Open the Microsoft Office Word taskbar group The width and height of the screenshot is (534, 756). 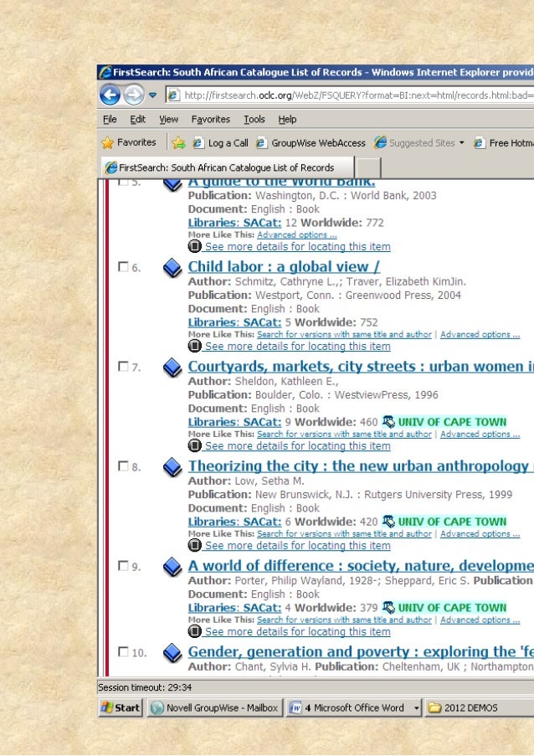point(354,707)
